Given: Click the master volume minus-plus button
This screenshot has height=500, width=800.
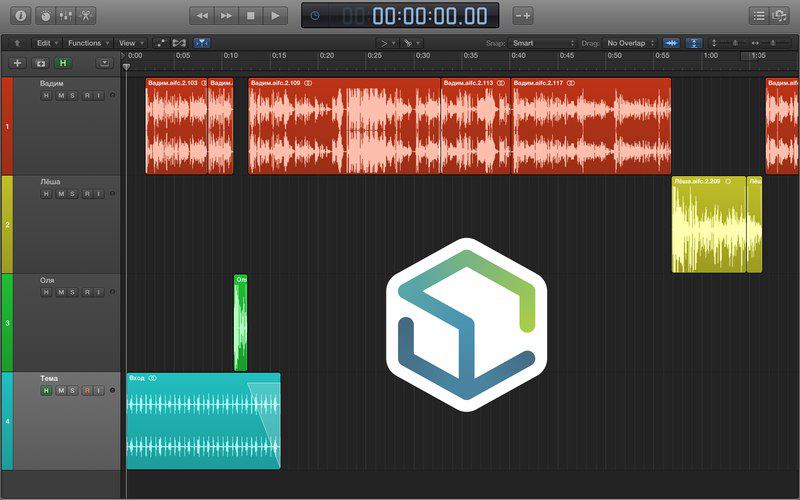Looking at the screenshot, I should [523, 16].
